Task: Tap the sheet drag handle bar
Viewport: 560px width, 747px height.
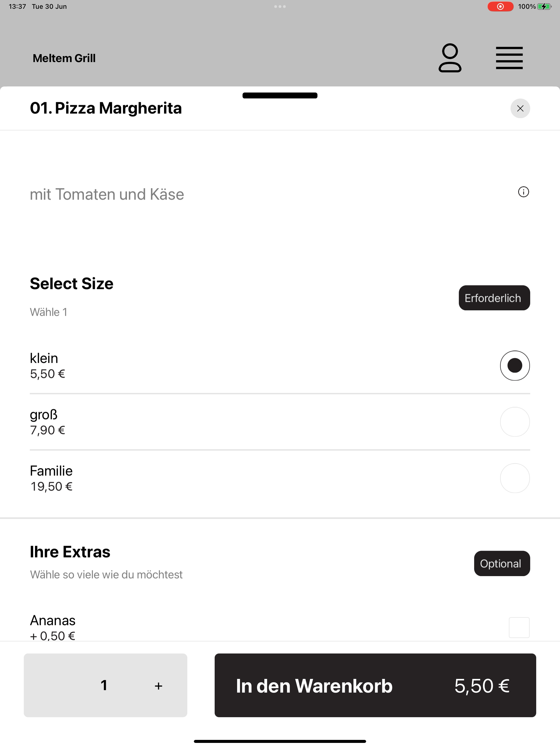Action: (x=280, y=96)
